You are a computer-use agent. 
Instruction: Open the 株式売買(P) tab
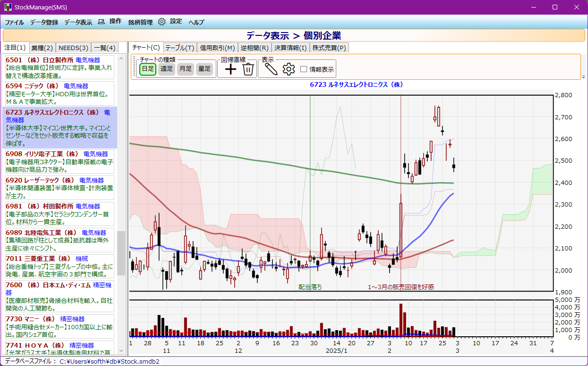click(330, 48)
